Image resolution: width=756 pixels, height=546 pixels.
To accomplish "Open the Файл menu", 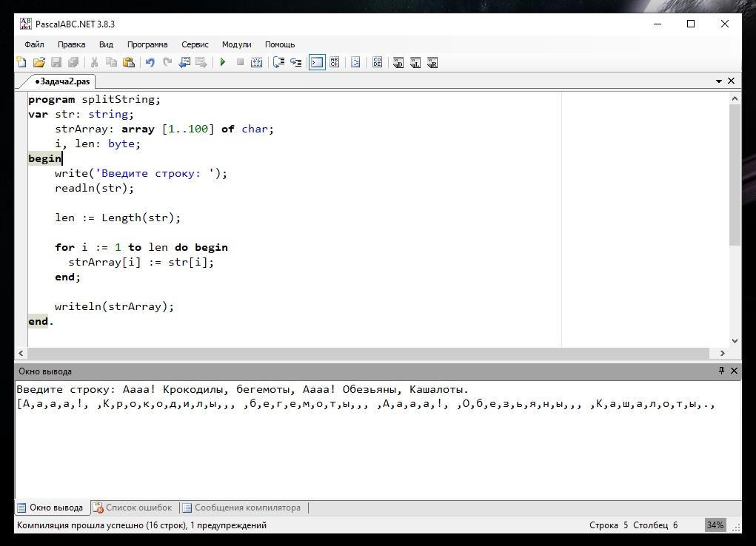I will (x=34, y=44).
